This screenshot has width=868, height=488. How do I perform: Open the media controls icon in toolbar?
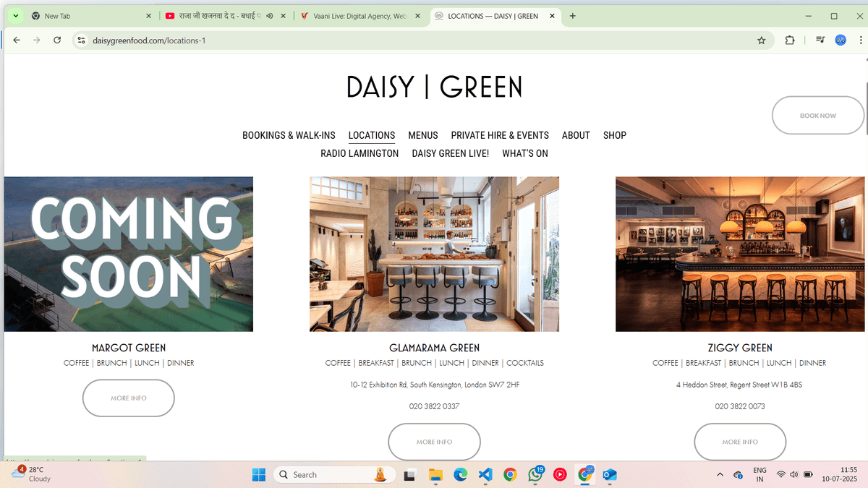tap(820, 40)
